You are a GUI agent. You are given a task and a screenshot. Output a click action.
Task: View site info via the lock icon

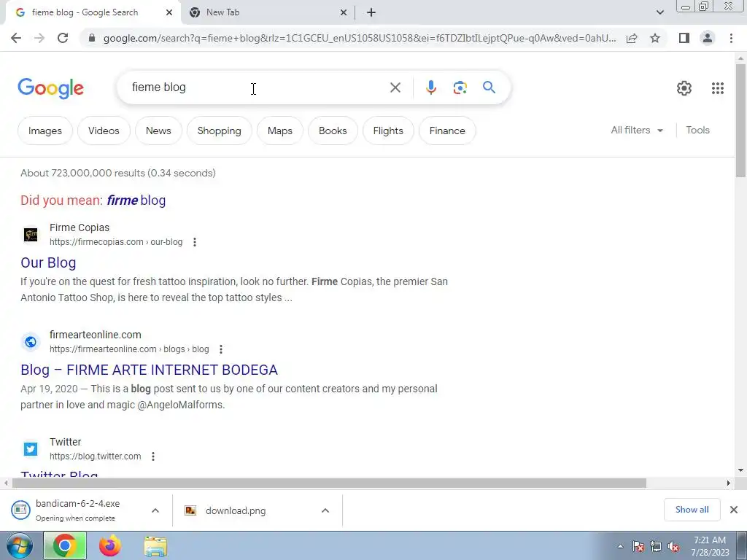[91, 38]
